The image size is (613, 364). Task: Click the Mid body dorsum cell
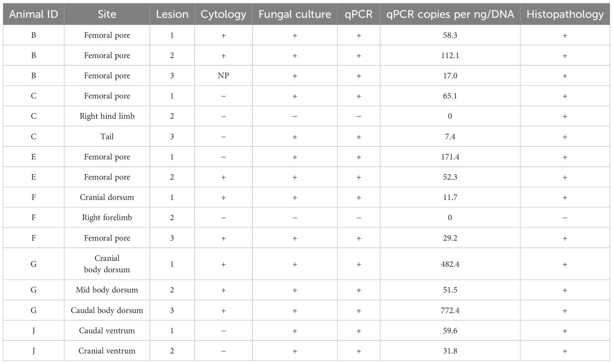pyautogui.click(x=107, y=290)
